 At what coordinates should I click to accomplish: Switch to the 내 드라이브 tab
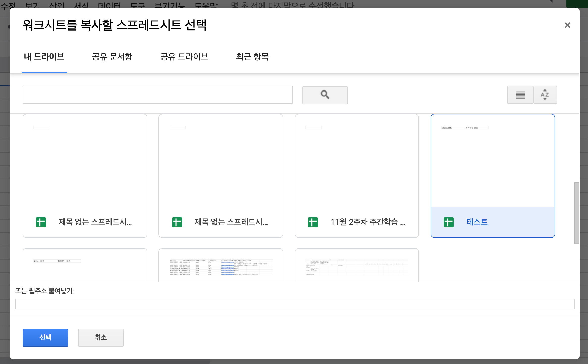pos(44,57)
